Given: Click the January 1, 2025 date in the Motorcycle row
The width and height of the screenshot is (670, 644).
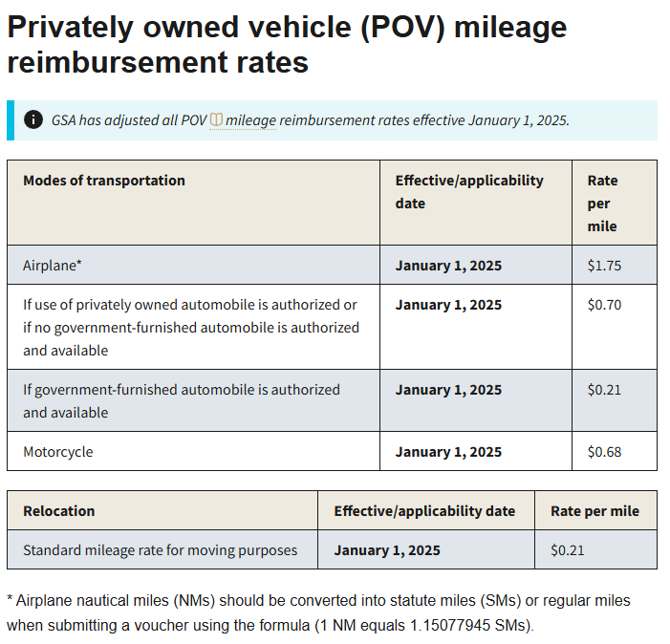Looking at the screenshot, I should [448, 452].
